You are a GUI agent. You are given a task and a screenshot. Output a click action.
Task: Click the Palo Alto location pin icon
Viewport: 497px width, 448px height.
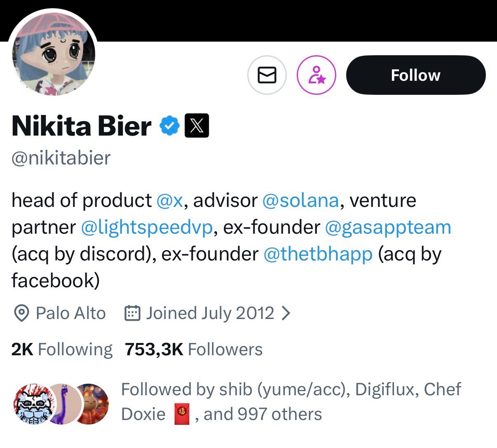click(x=21, y=314)
